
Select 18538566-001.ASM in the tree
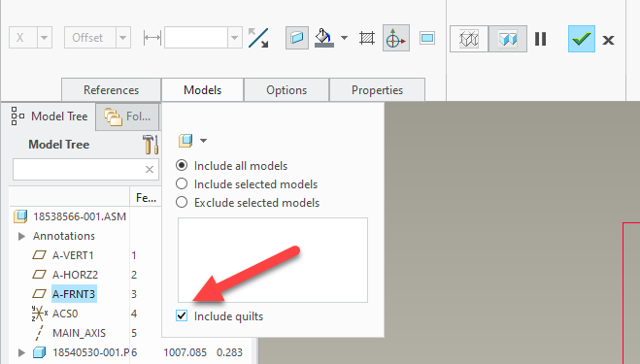(x=80, y=216)
